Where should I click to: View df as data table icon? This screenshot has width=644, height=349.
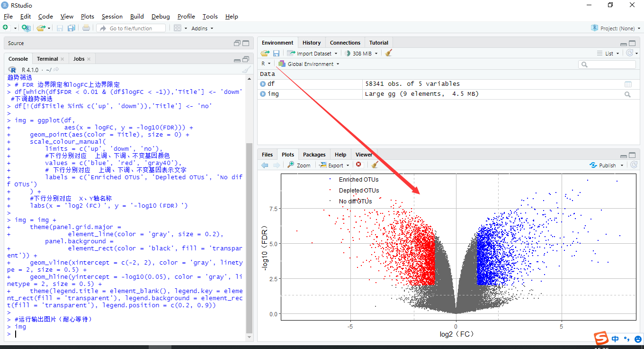(628, 84)
